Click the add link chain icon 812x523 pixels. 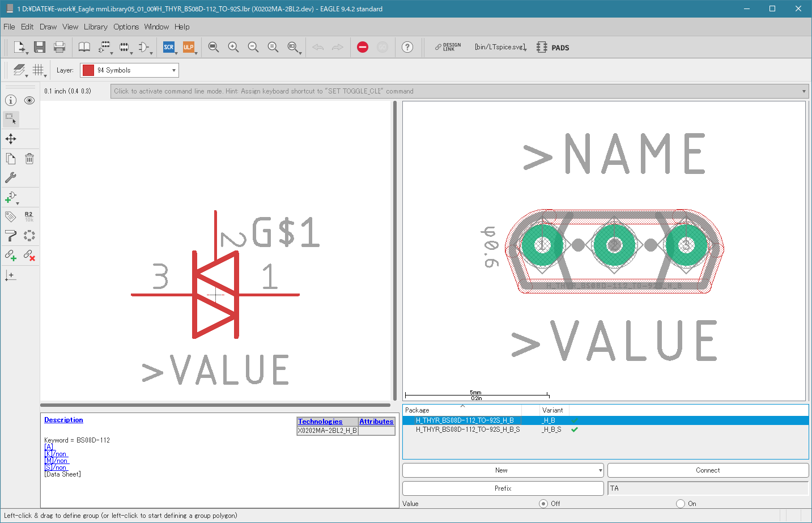(11, 256)
